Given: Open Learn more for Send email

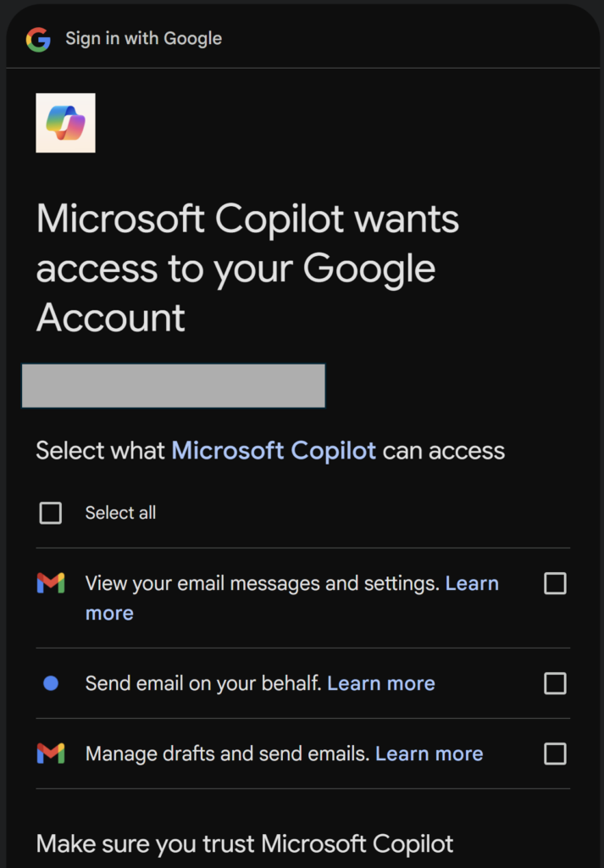Looking at the screenshot, I should (381, 683).
